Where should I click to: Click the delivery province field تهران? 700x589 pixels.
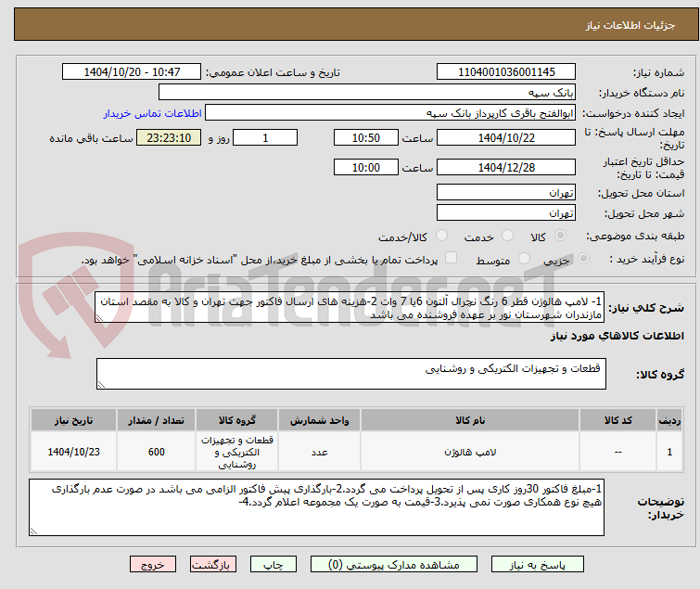(506, 192)
